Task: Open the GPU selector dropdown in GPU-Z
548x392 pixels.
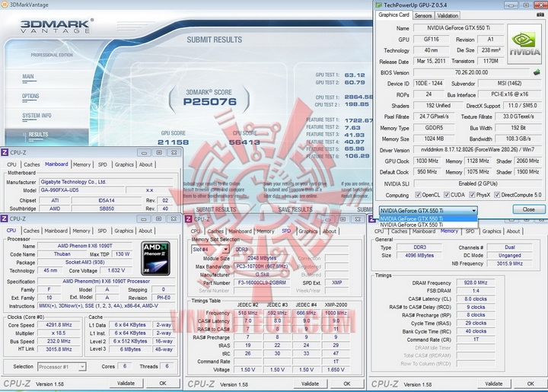Action: click(428, 210)
